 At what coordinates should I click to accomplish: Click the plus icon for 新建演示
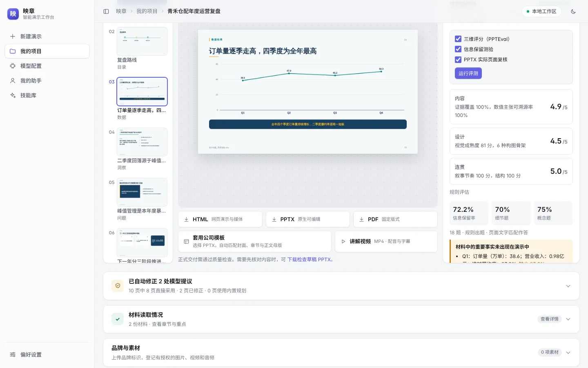pyautogui.click(x=13, y=36)
